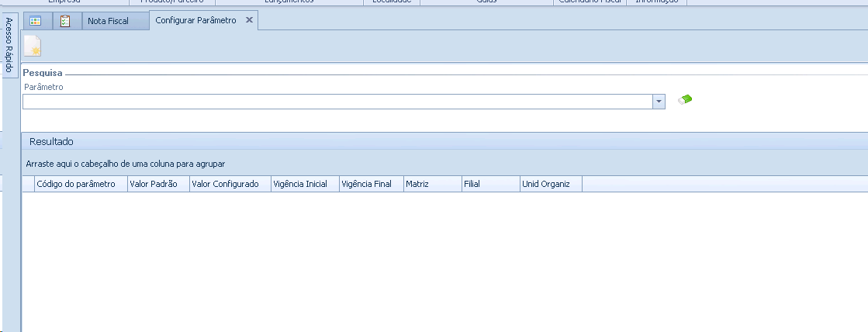Click the Valor Configurado column header
Image resolution: width=868 pixels, height=332 pixels.
point(230,184)
